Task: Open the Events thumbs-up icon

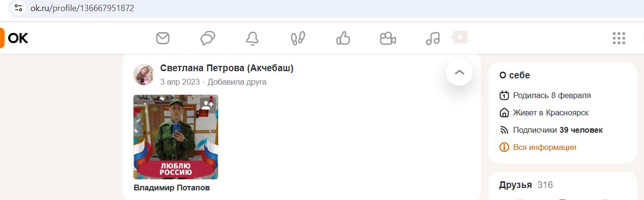Action: pos(342,38)
